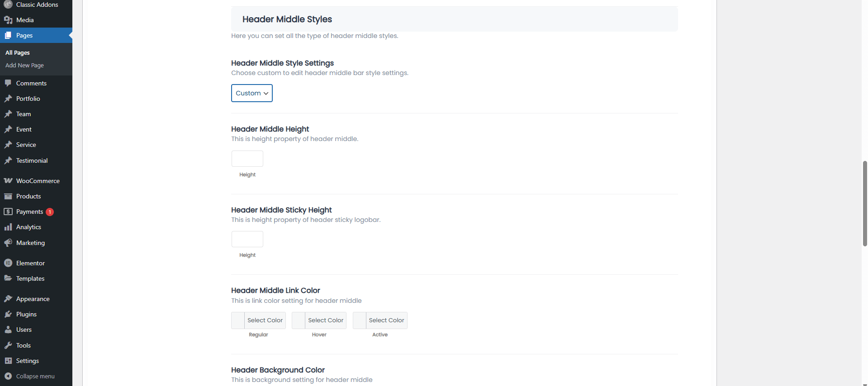Open Payments with notification badge
The image size is (868, 386).
(x=30, y=212)
